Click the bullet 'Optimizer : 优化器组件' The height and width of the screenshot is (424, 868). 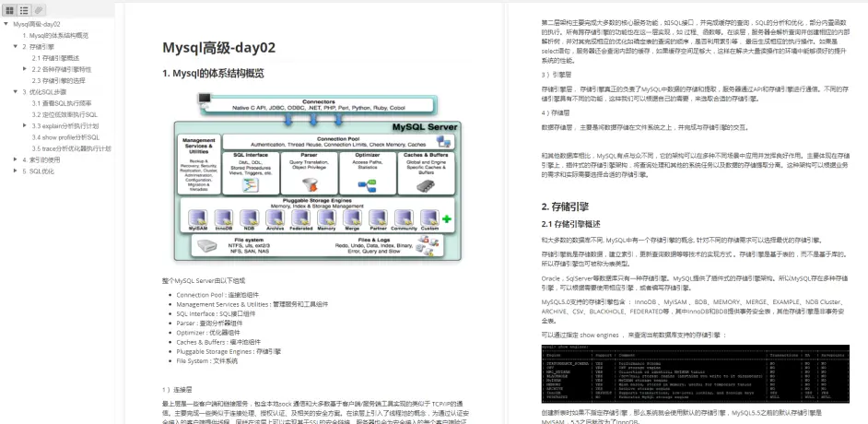[208, 333]
